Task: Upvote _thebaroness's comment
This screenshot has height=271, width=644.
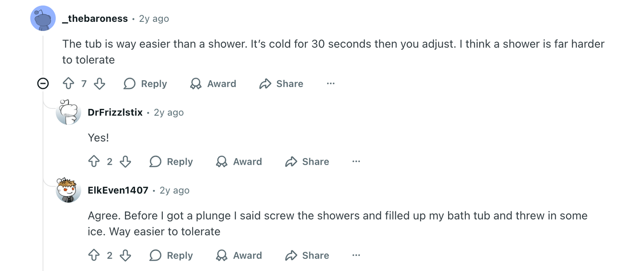Action: pos(68,84)
